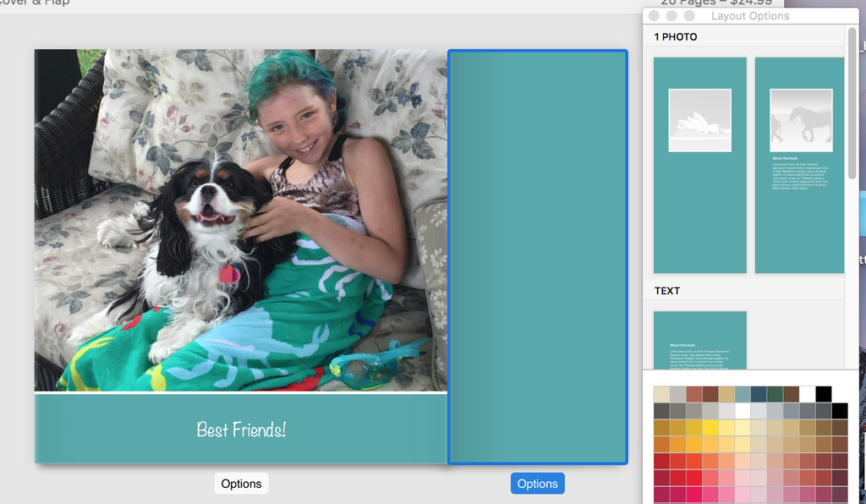Viewport: 866px width, 504px height.
Task: Select the text-only layout under TEXT section
Action: click(x=699, y=342)
